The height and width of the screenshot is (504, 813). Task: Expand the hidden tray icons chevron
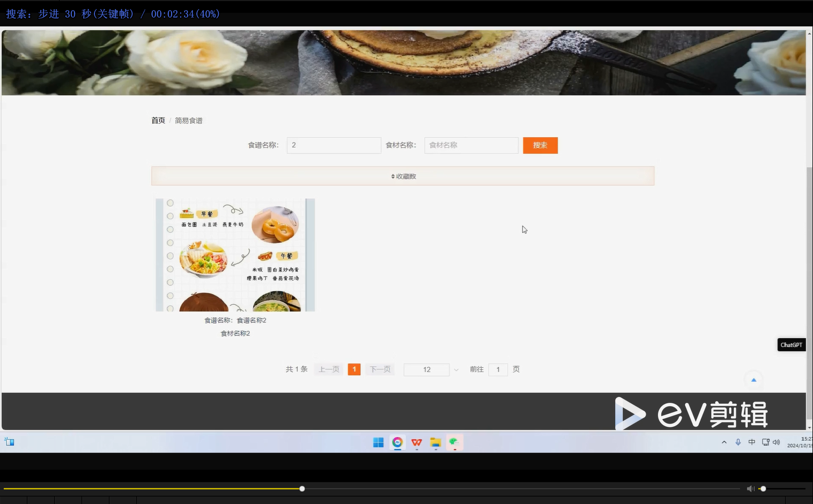(x=724, y=442)
